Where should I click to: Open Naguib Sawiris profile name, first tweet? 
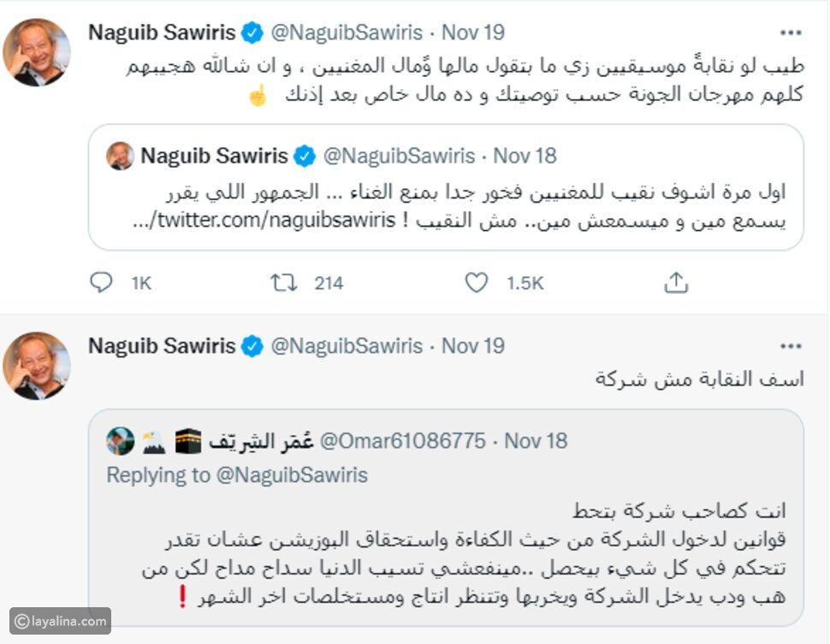coord(162,33)
